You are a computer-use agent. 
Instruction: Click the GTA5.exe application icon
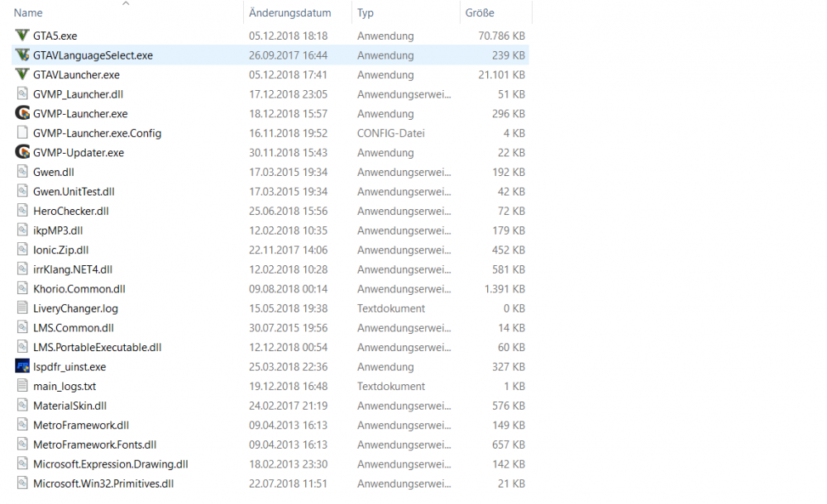(x=21, y=36)
